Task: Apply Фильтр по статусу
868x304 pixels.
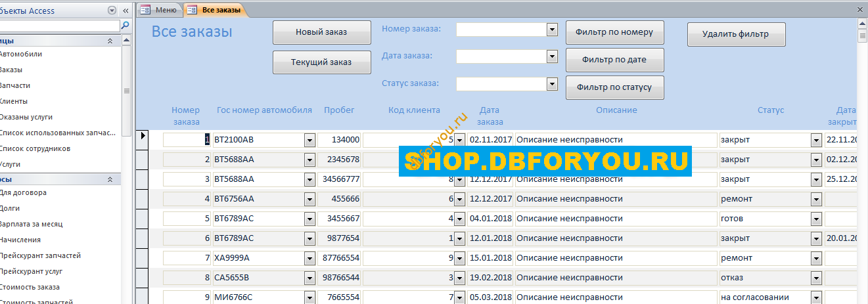Action: point(614,87)
